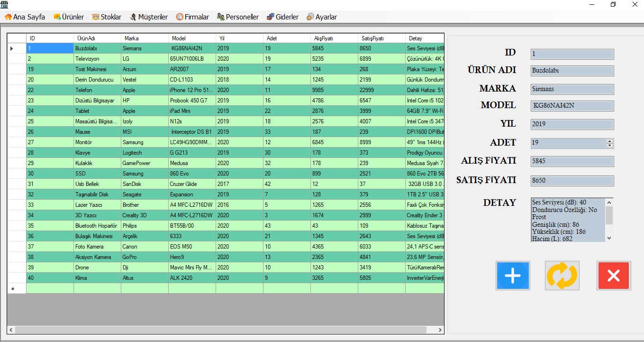Click the ID input field
This screenshot has width=644, height=342.
[572, 54]
